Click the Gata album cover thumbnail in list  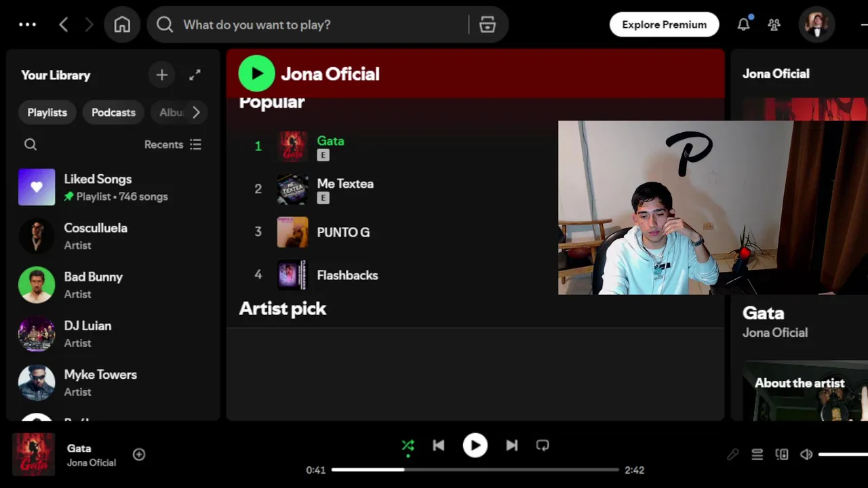(x=292, y=146)
